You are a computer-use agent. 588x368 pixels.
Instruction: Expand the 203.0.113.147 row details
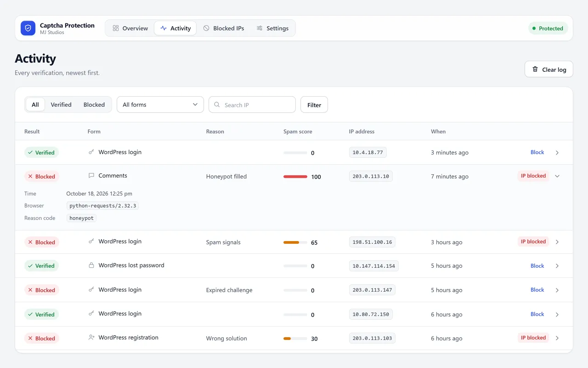[557, 290]
